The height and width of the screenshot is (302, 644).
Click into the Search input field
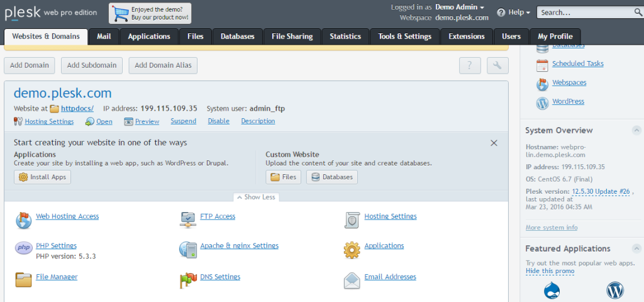(x=585, y=13)
